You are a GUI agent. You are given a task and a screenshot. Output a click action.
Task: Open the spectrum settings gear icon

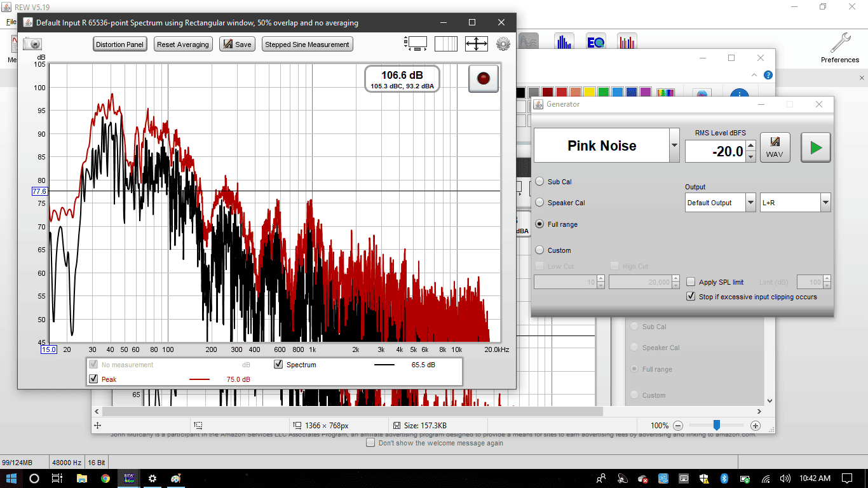(503, 44)
